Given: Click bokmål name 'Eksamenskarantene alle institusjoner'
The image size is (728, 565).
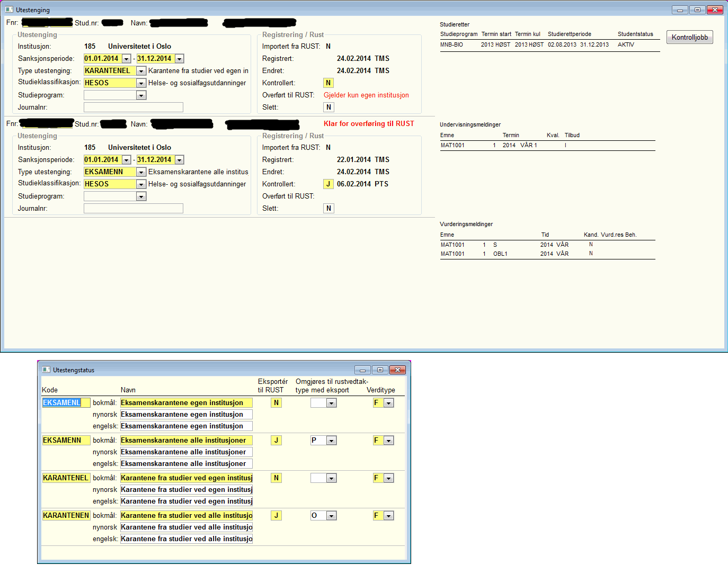Looking at the screenshot, I should pos(186,441).
